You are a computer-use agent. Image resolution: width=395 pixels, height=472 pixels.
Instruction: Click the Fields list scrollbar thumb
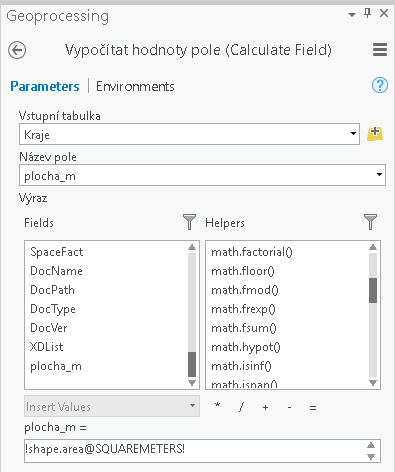(x=192, y=364)
